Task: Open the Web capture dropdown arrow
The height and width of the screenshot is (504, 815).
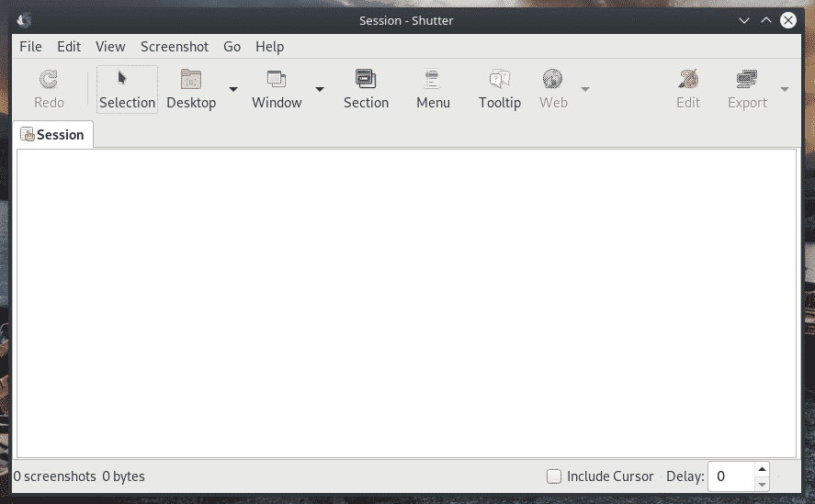Action: [585, 89]
